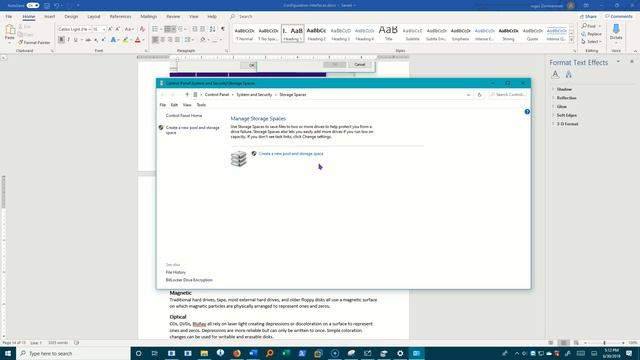Click the Text Effects A icon

[113, 40]
